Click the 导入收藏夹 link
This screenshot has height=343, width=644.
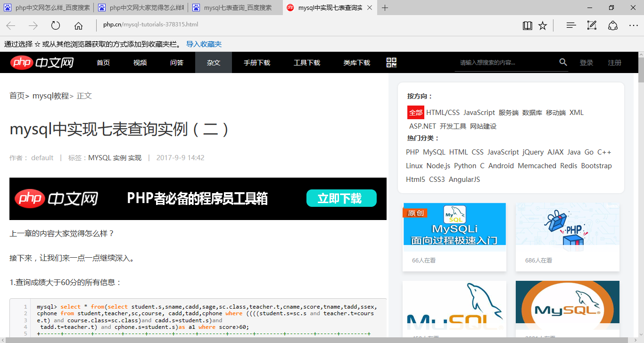click(204, 44)
